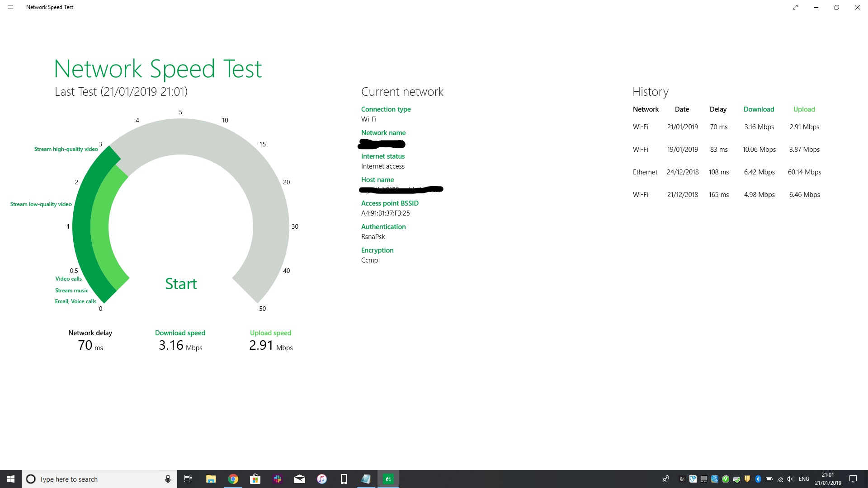
Task: Click the microphone in search box
Action: point(168,479)
